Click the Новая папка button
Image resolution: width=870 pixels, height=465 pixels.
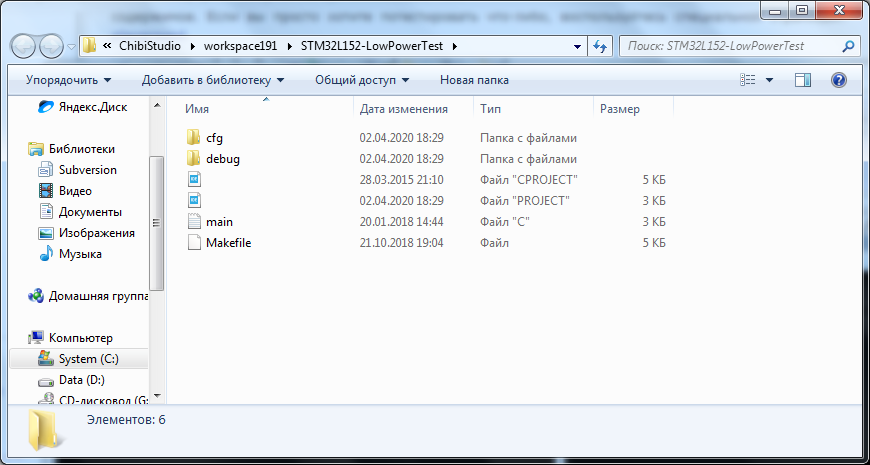[x=474, y=80]
